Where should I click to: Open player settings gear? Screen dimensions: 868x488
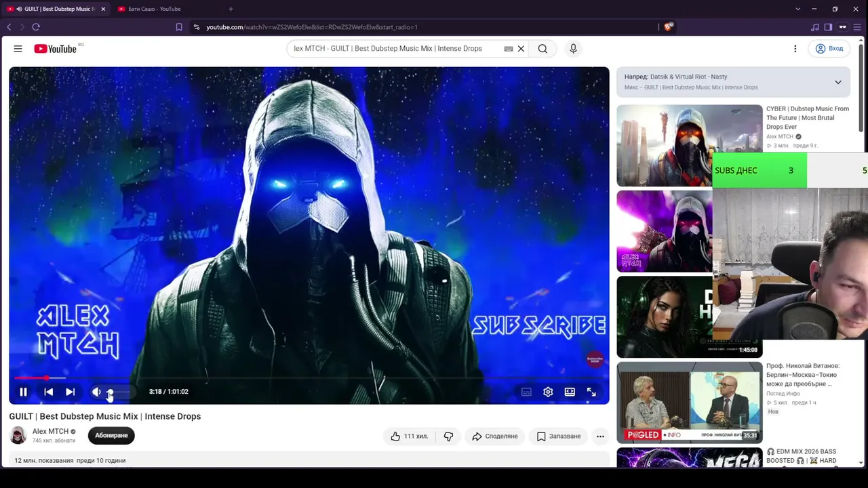548,392
